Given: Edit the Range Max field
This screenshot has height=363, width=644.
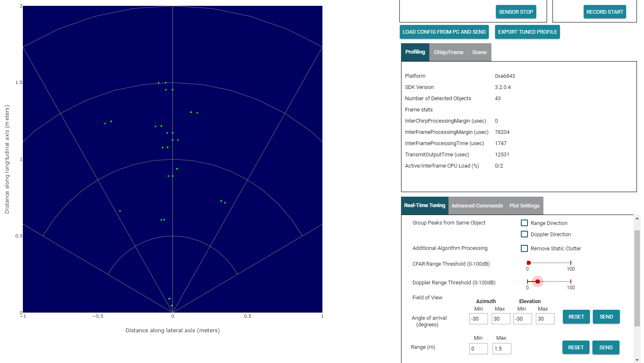Looking at the screenshot, I should pyautogui.click(x=502, y=349).
